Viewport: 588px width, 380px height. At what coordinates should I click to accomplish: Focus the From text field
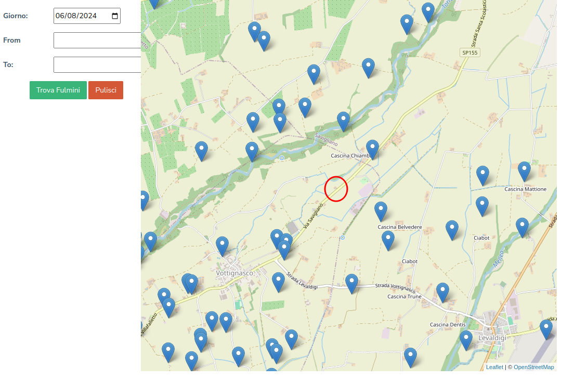click(x=97, y=41)
